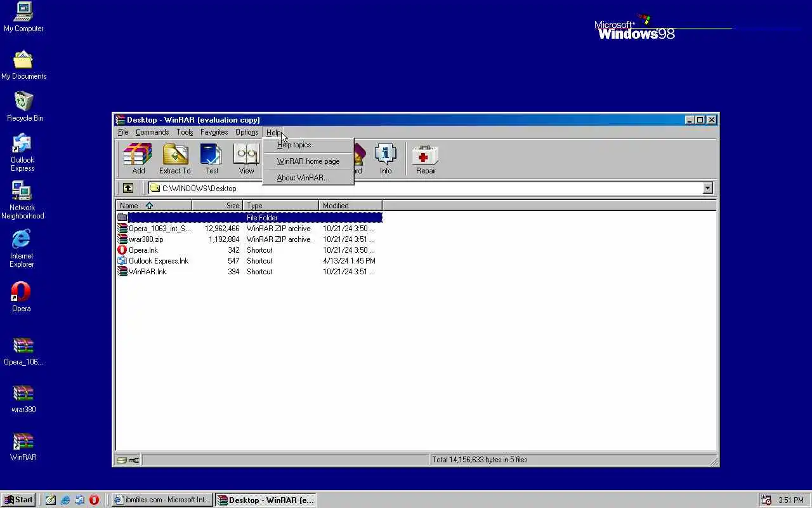Open the Favorites menu

pyautogui.click(x=214, y=132)
